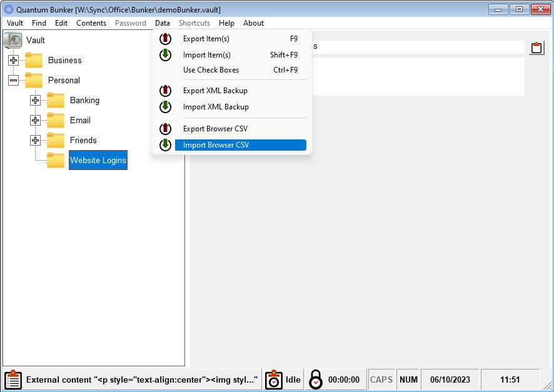The image size is (554, 392).
Task: Click the document icon at bottom left
Action: click(13, 379)
